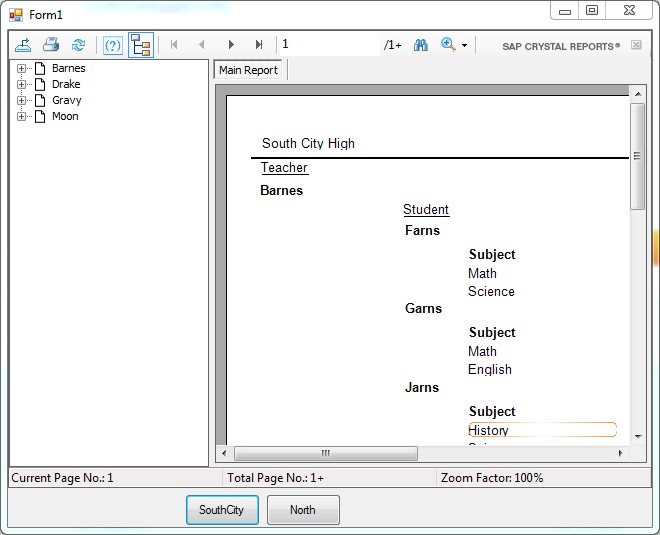Click the Print Report icon
660x535 pixels.
(x=50, y=45)
